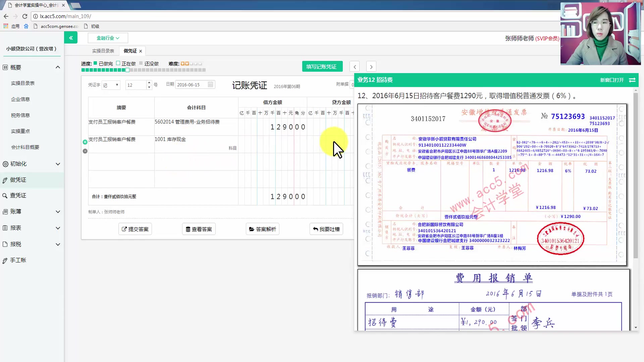The image size is (644, 362).
Task: Click the 已做完 green legend square
Action: point(95,63)
